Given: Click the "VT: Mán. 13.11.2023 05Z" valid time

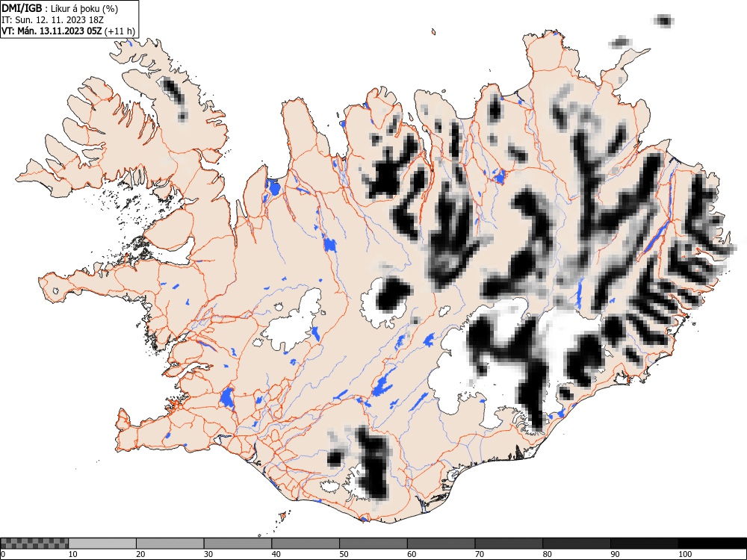Looking at the screenshot, I should 52,31.
